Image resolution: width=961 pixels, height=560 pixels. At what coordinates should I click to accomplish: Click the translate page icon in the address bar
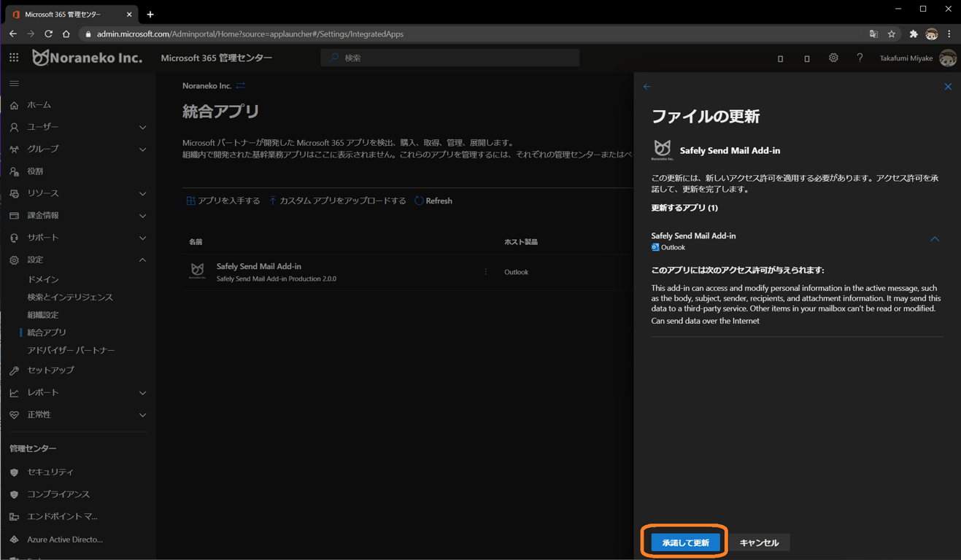point(873,34)
